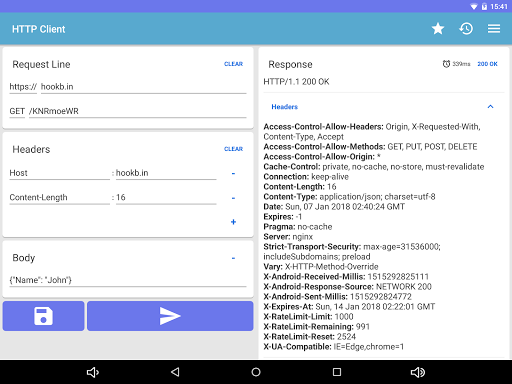Send the request with arrow button
The image size is (512, 384).
tap(170, 316)
